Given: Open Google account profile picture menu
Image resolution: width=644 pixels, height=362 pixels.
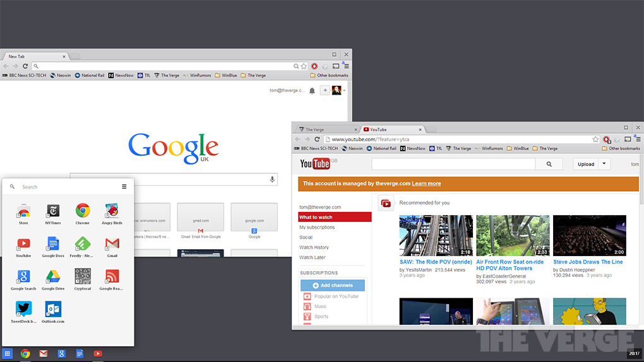Looking at the screenshot, I should click(x=337, y=90).
